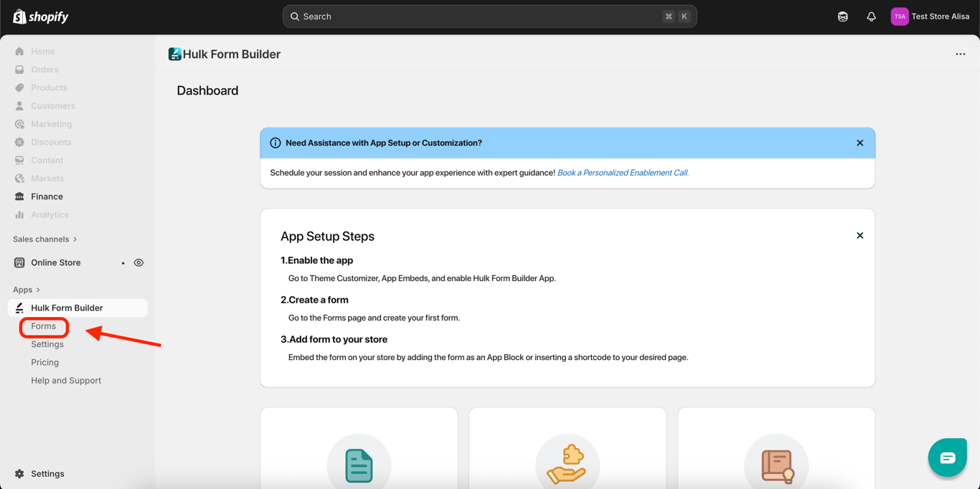The height and width of the screenshot is (489, 980).
Task: Open Products page
Action: click(x=49, y=87)
